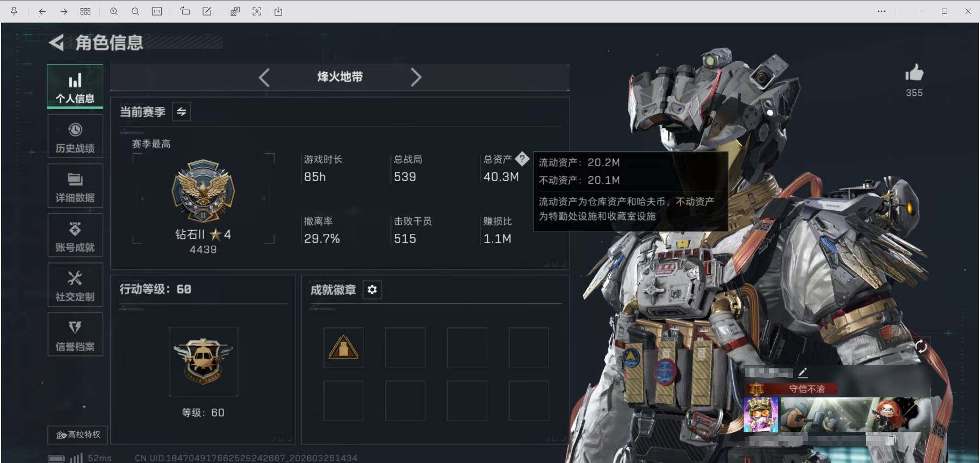
Task: Zoom in on the image
Action: [x=114, y=11]
